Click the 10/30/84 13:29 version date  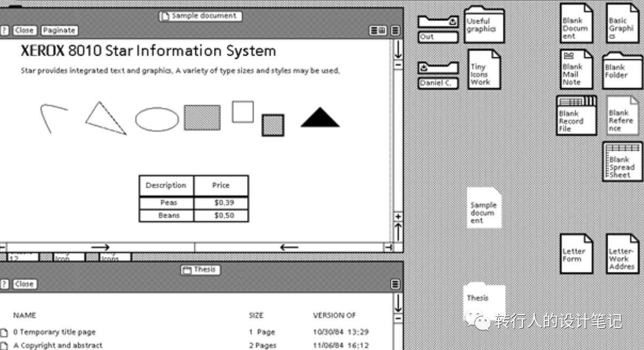tap(341, 332)
